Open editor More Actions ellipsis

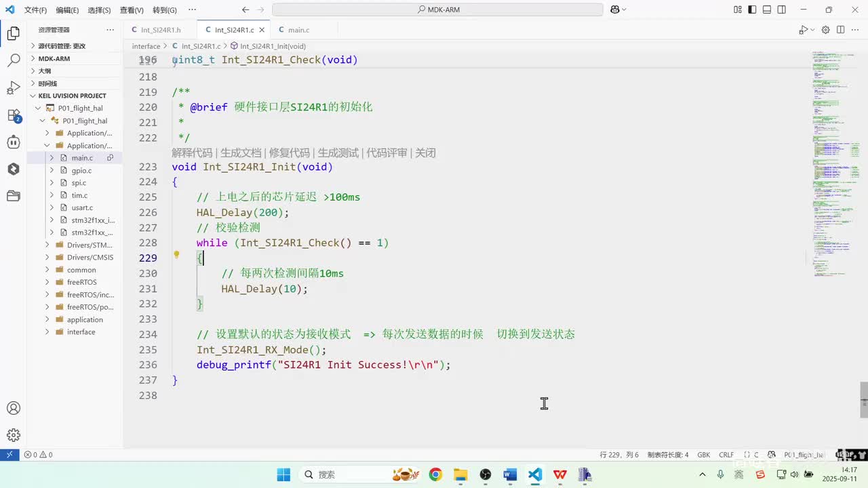(856, 30)
